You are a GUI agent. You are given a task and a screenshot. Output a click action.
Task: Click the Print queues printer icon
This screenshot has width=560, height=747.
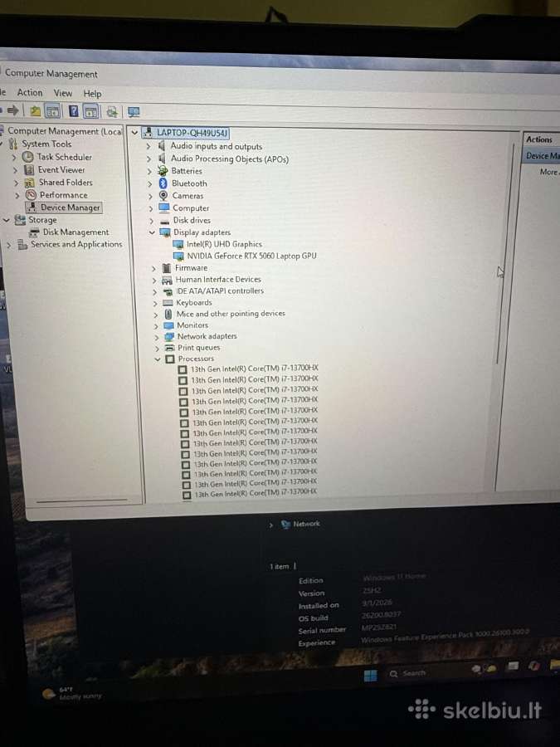[x=169, y=348]
